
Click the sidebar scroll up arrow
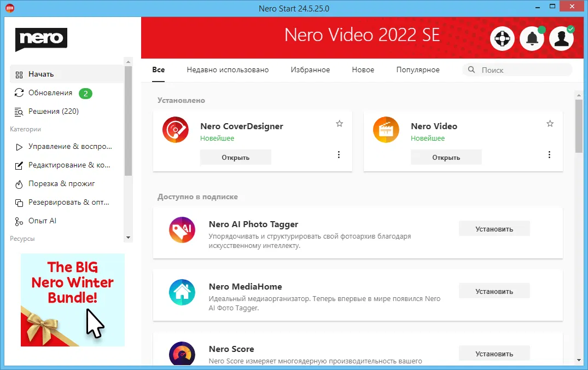tap(128, 61)
